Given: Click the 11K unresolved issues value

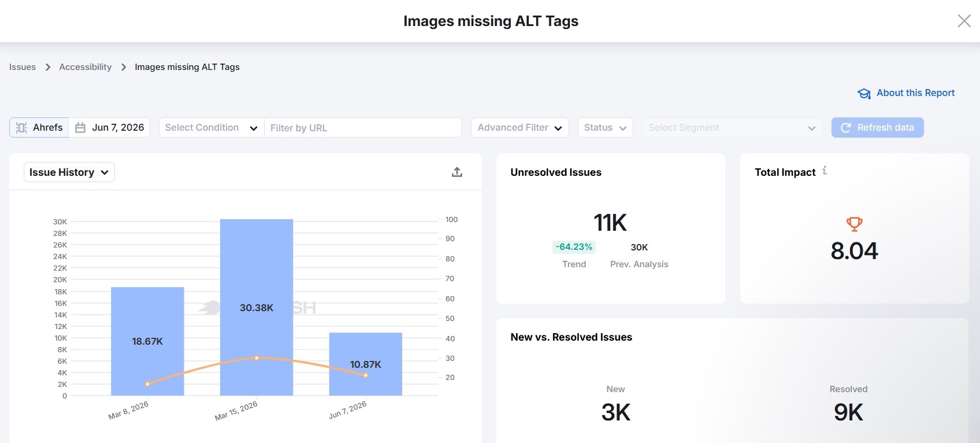Looking at the screenshot, I should tap(610, 223).
